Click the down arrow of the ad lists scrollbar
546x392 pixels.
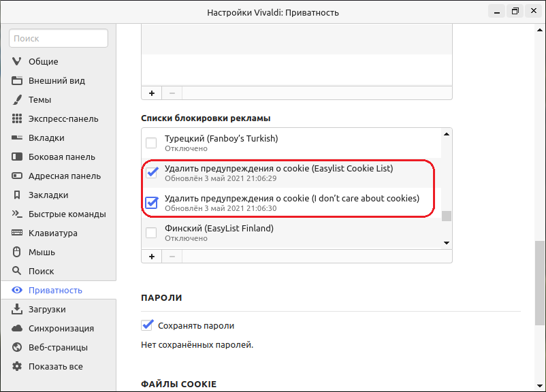(447, 243)
